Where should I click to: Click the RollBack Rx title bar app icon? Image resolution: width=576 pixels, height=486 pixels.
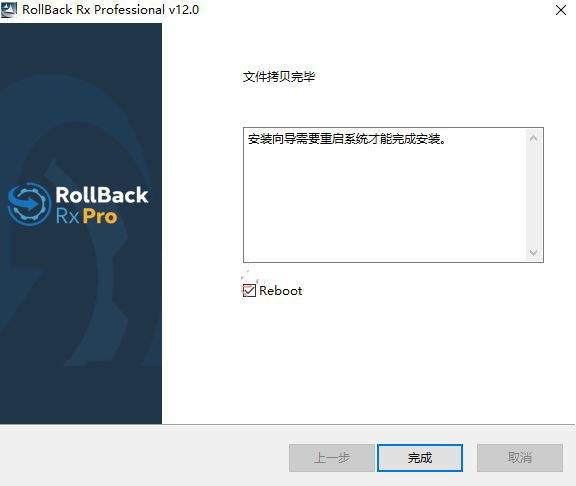(9, 10)
